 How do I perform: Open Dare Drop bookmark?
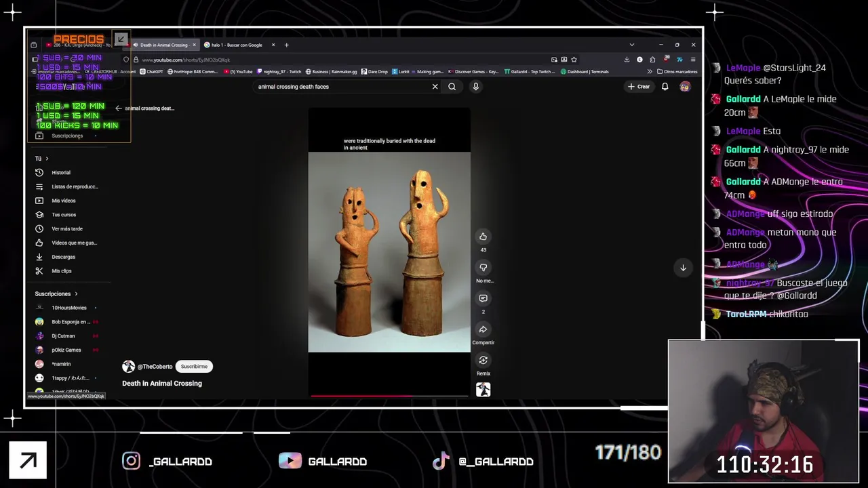(374, 72)
